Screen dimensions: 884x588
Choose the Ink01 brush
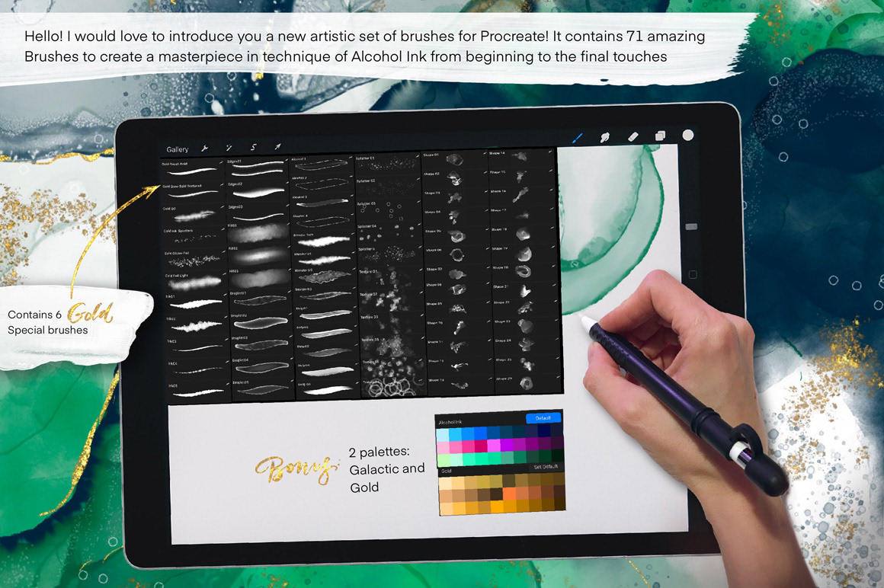[196, 303]
